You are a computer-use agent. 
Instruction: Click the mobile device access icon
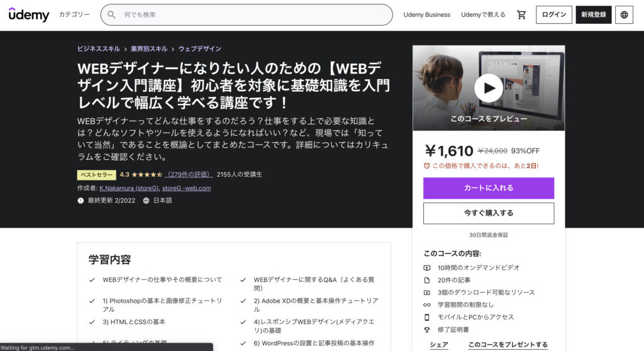pos(427,317)
